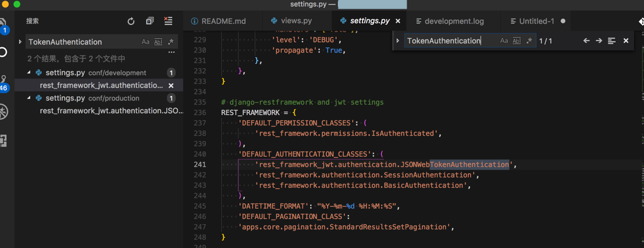This screenshot has height=248, width=644.
Task: Toggle find in selection in find widget
Action: 612,41
